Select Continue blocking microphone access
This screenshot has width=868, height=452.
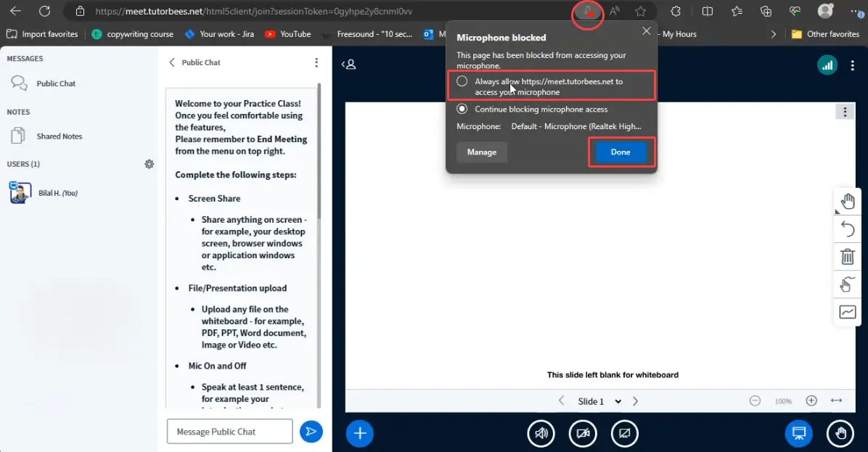click(462, 109)
